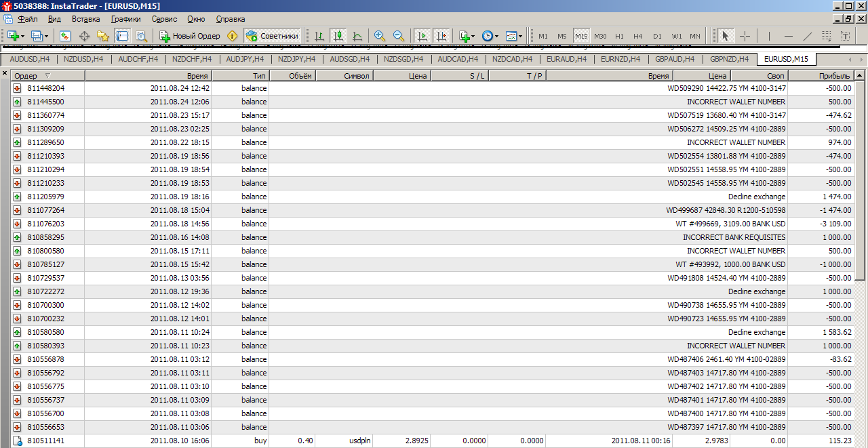Enable the chart auto-scroll icon

coord(422,36)
